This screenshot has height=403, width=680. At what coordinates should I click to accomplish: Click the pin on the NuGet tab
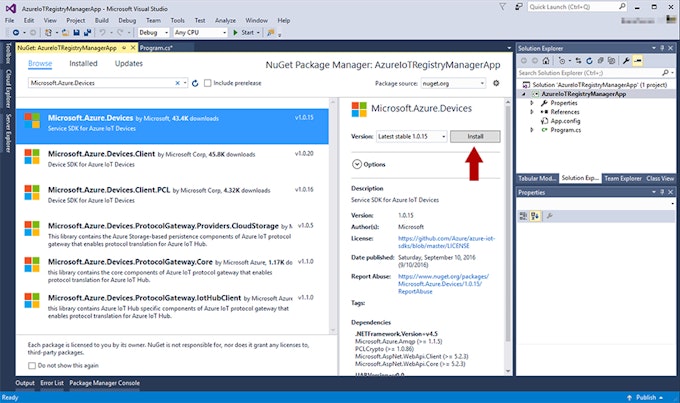pyautogui.click(x=124, y=48)
